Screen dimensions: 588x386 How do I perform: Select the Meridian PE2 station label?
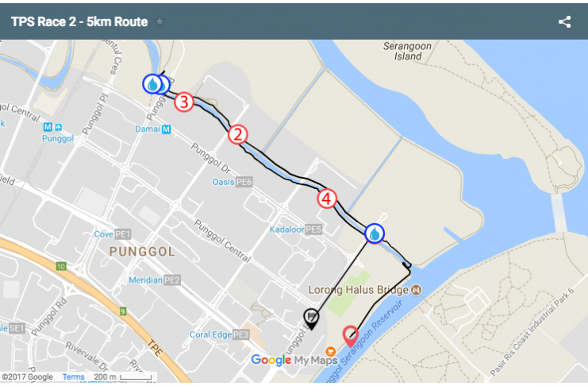click(155, 280)
